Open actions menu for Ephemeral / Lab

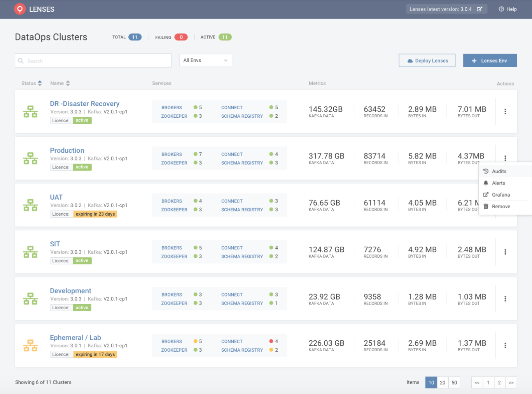tap(505, 345)
